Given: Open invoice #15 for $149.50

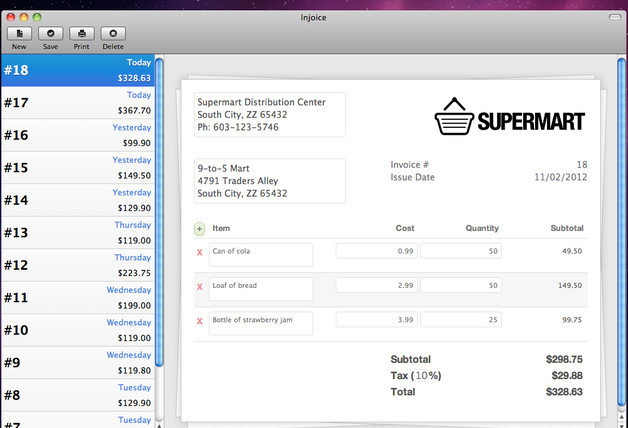Looking at the screenshot, I should click(77, 168).
